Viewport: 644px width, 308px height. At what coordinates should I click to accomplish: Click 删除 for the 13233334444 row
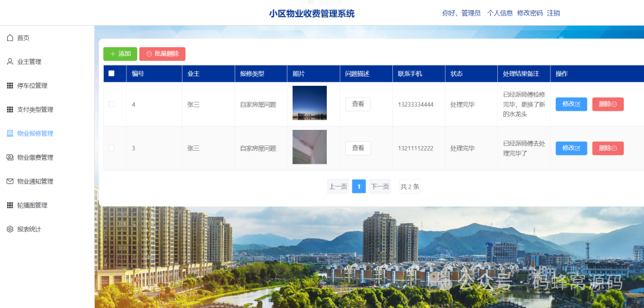608,104
